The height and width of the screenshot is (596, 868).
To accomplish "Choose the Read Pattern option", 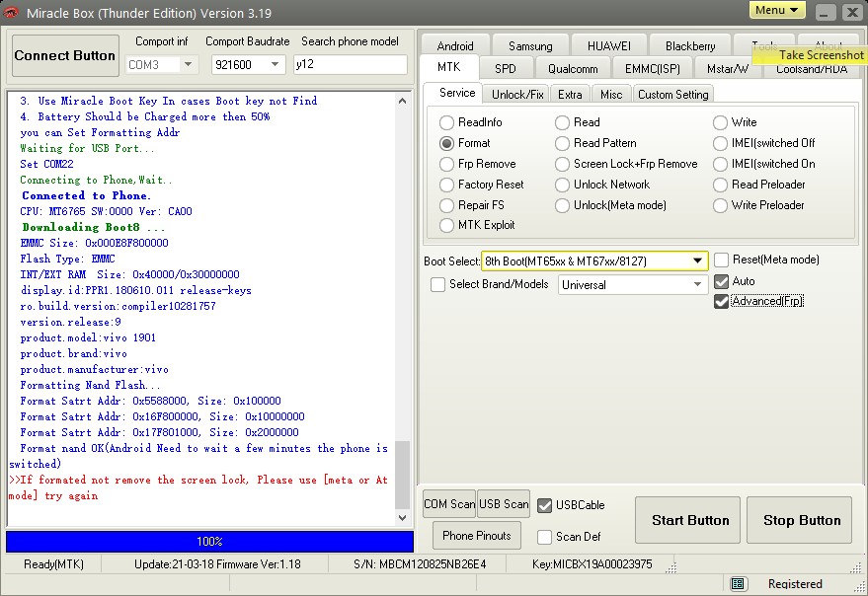I will pos(562,143).
